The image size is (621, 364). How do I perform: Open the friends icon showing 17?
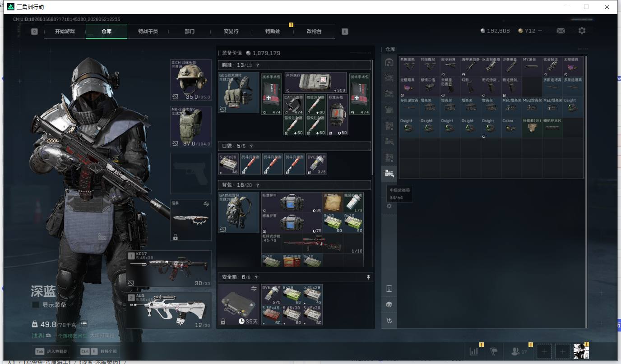(x=518, y=351)
